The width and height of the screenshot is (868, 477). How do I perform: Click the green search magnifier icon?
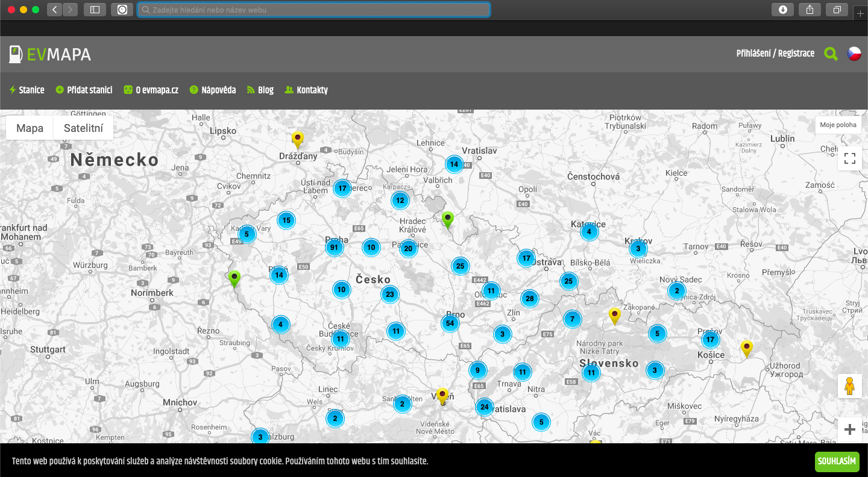pyautogui.click(x=831, y=54)
